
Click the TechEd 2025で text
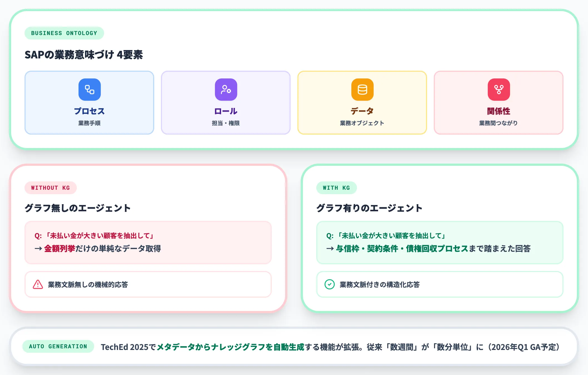128,347
